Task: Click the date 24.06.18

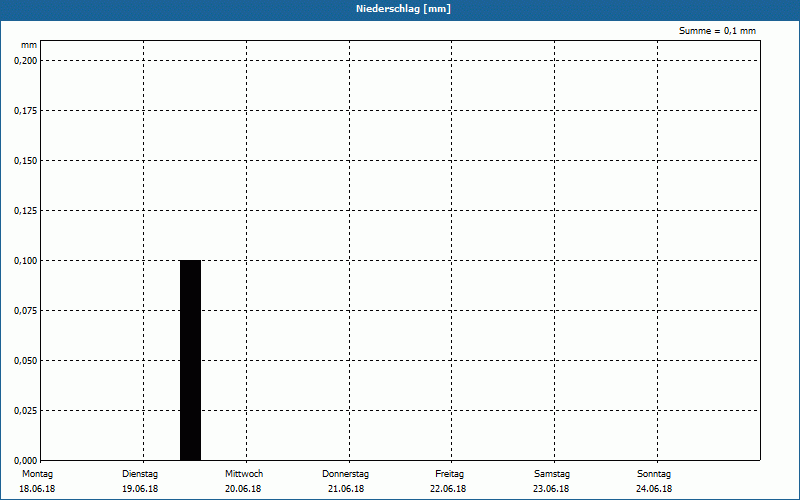Action: (654, 489)
